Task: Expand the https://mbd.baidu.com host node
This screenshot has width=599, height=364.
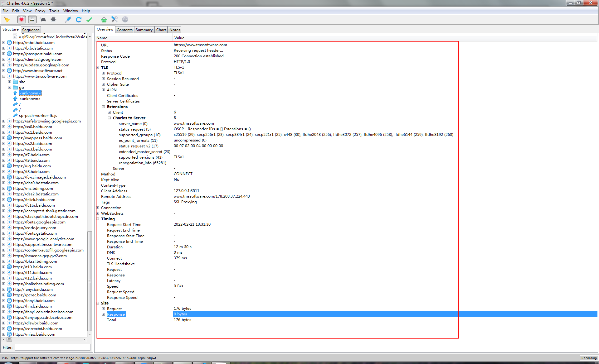Action: (3, 43)
